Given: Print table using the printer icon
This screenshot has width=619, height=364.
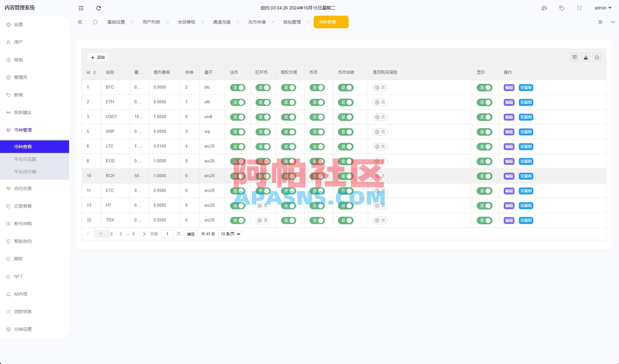Looking at the screenshot, I should pos(597,57).
